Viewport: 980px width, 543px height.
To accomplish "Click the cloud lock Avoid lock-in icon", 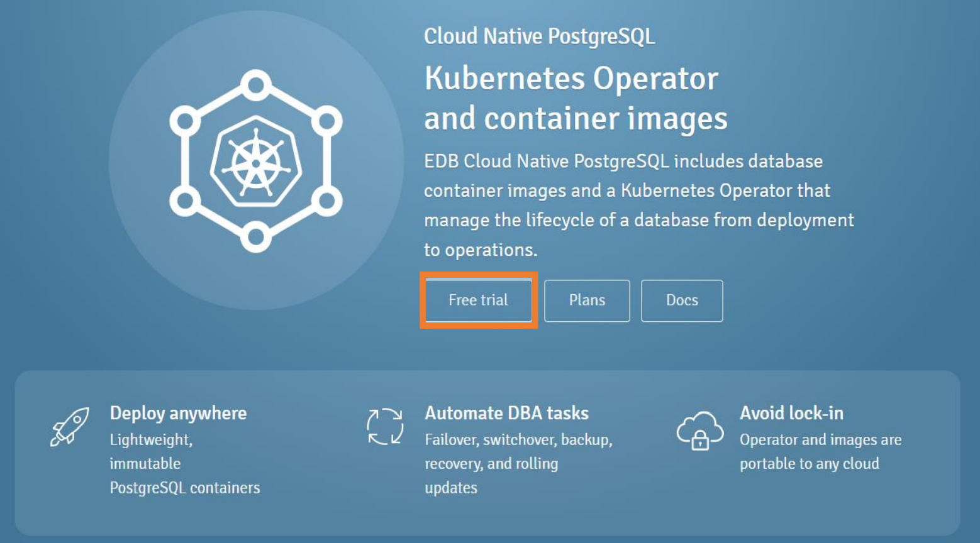I will coord(699,431).
